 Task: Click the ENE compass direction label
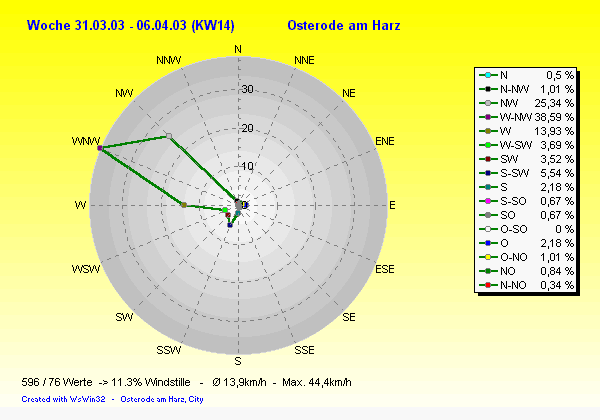(384, 142)
